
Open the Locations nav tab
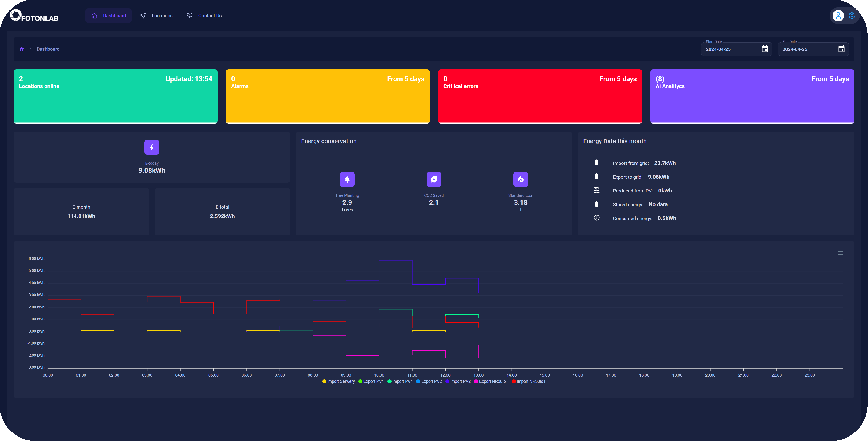tap(156, 16)
